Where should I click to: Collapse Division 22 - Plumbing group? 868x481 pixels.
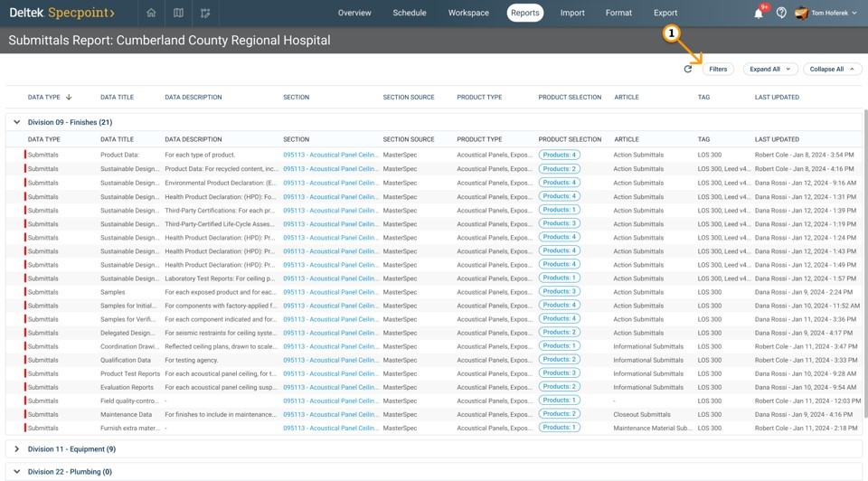pos(16,472)
